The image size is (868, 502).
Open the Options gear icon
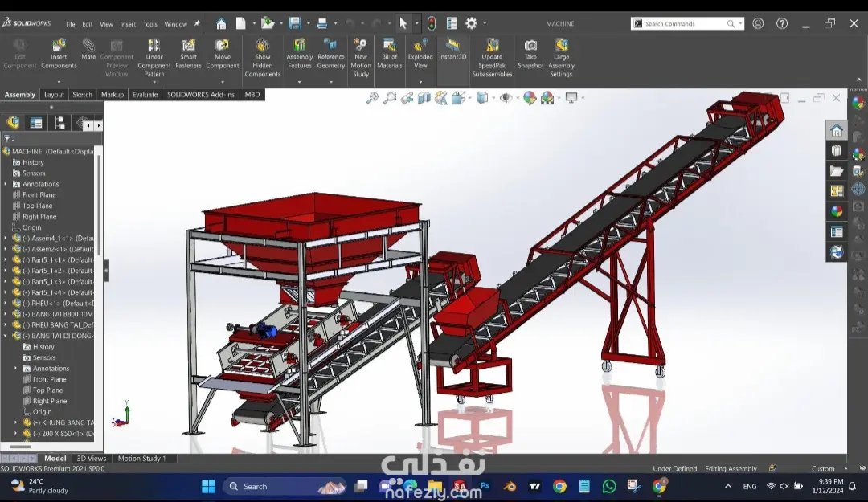[471, 23]
